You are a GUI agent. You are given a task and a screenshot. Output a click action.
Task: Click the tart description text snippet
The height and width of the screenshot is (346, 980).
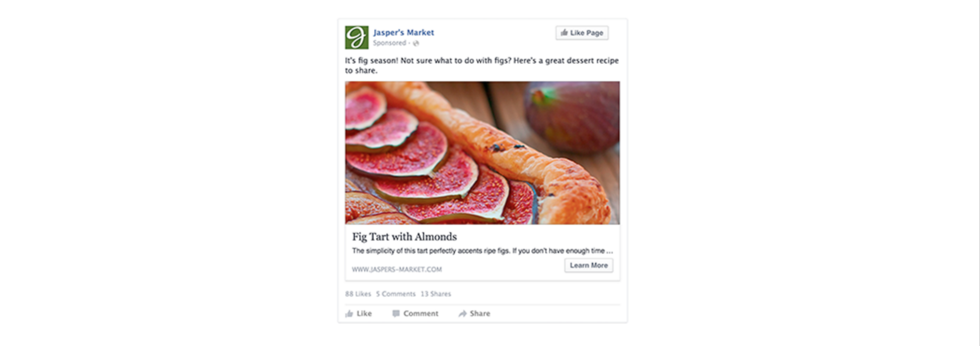pyautogui.click(x=482, y=250)
